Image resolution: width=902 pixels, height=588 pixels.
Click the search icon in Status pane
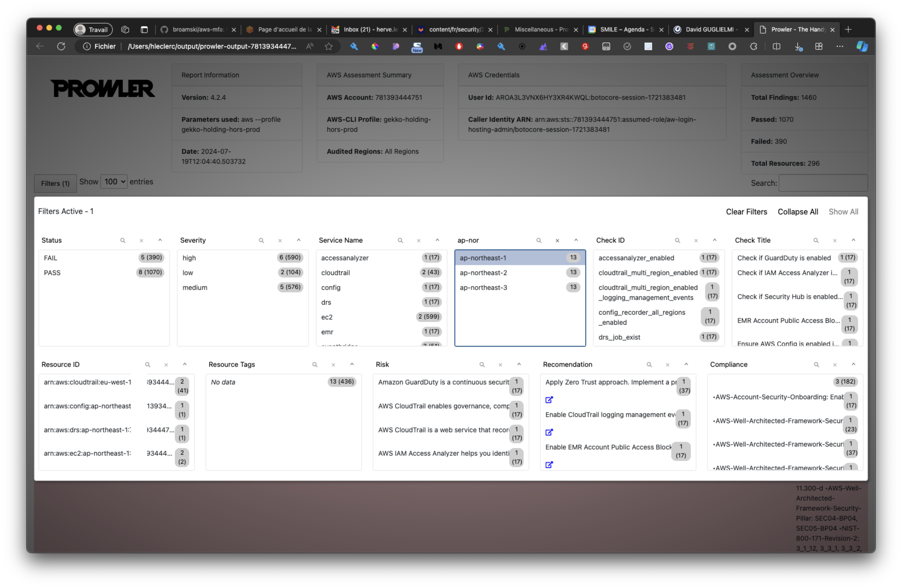(x=123, y=241)
